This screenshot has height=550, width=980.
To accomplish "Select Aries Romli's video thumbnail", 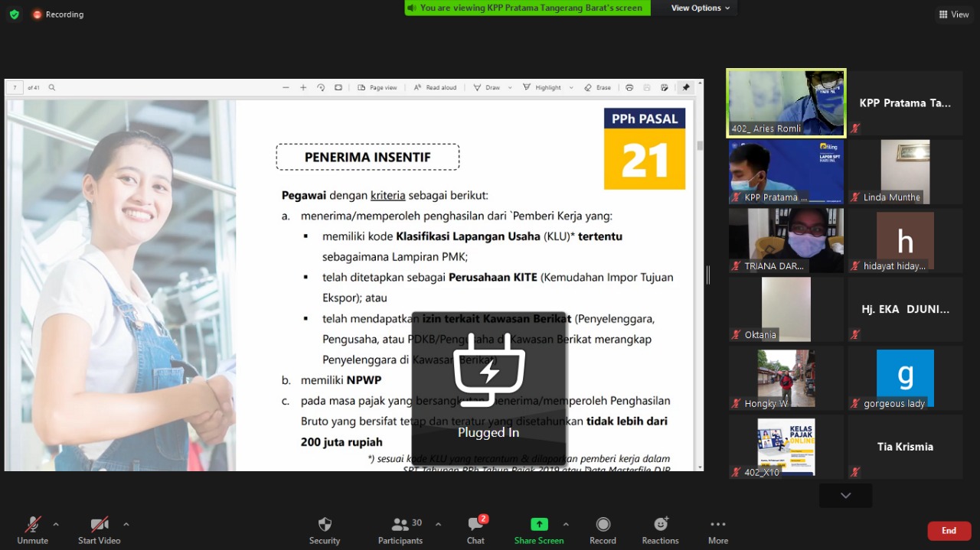I will pos(786,103).
